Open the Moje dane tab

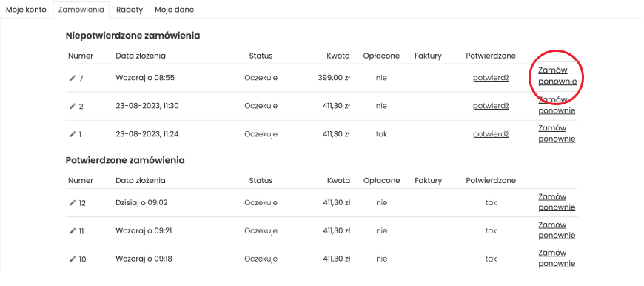point(174,10)
